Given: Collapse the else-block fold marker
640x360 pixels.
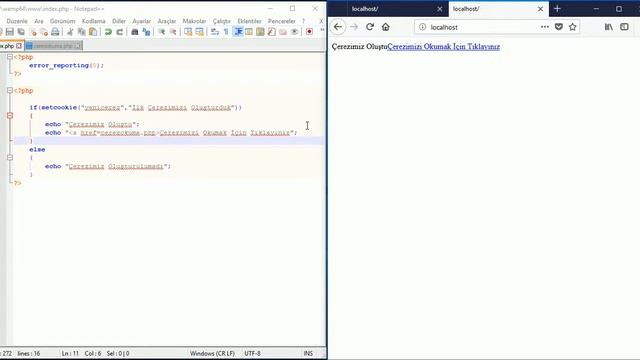Looking at the screenshot, I should (x=10, y=158).
